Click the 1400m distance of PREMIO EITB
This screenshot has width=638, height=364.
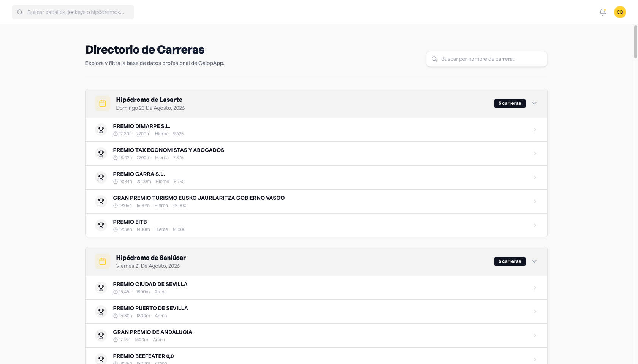(x=143, y=229)
